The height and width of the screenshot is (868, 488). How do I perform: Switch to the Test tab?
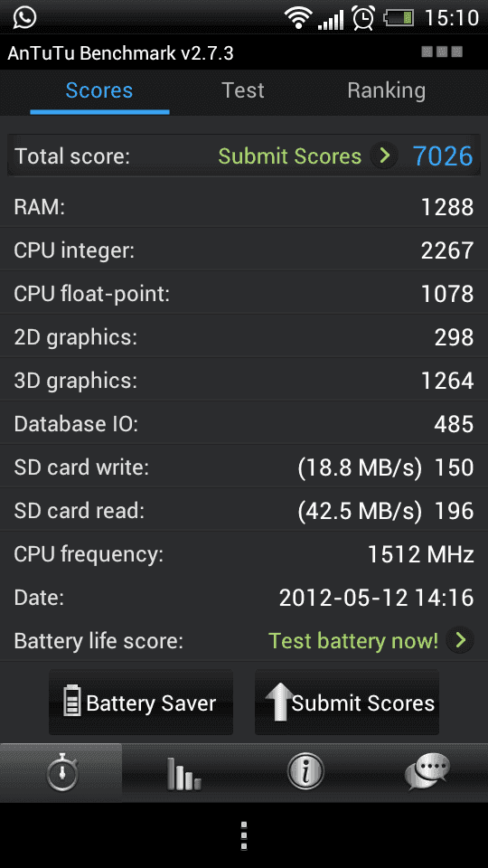click(243, 90)
